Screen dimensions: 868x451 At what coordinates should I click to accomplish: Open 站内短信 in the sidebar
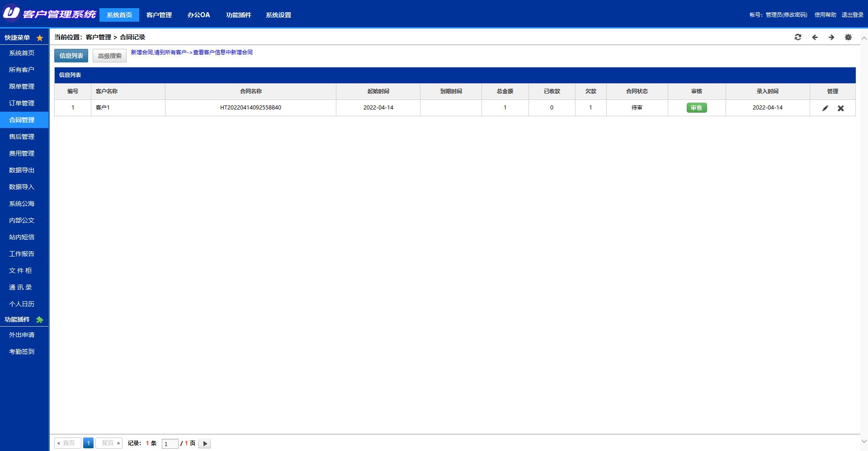coord(22,237)
